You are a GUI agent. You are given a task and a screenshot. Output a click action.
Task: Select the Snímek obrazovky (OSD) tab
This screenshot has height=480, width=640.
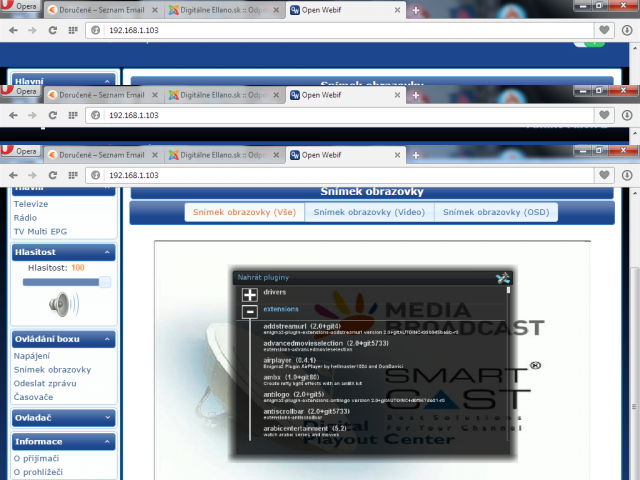click(496, 212)
